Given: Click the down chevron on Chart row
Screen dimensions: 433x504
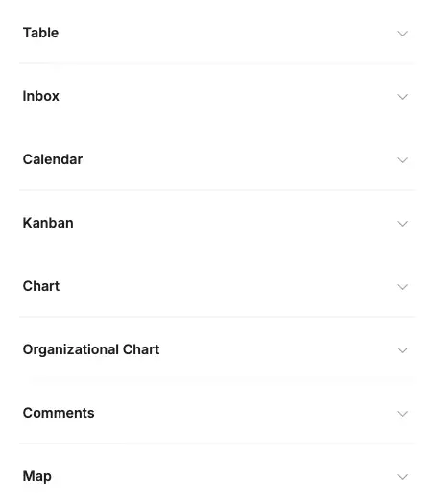Looking at the screenshot, I should [403, 286].
